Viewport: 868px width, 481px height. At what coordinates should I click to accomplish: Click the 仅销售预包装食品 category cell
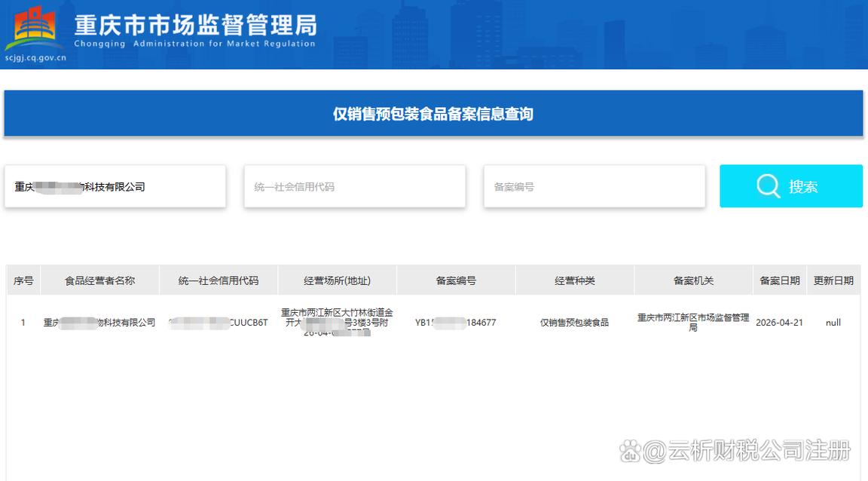575,323
